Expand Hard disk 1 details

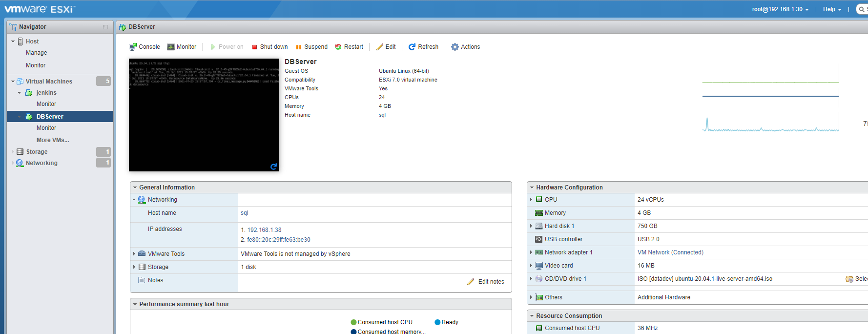pyautogui.click(x=531, y=226)
